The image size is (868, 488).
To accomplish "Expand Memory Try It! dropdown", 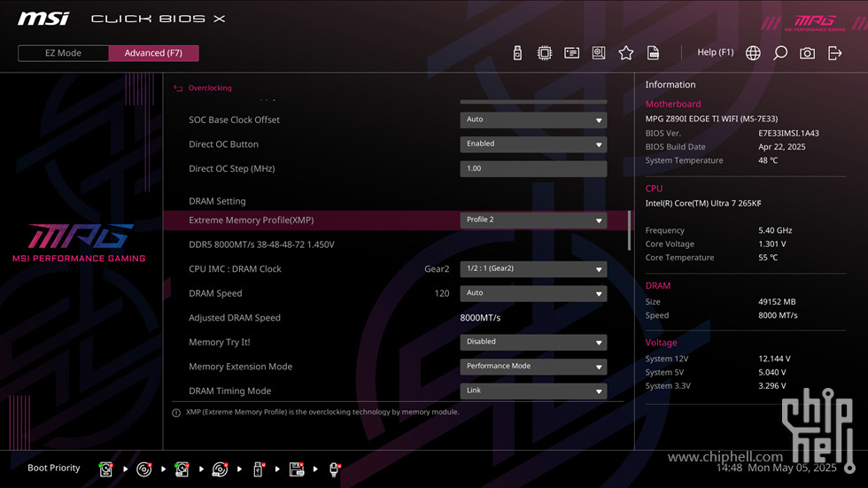I will pyautogui.click(x=533, y=343).
